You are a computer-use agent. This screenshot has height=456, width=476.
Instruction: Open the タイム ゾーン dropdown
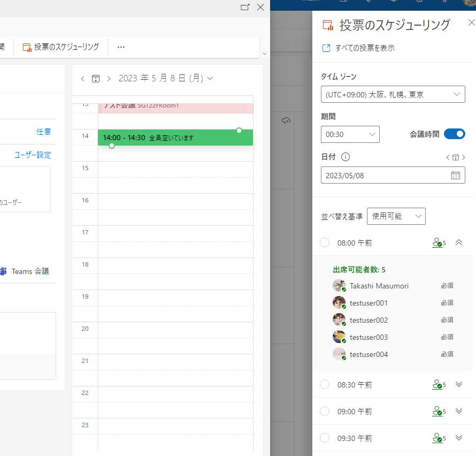[x=393, y=94]
